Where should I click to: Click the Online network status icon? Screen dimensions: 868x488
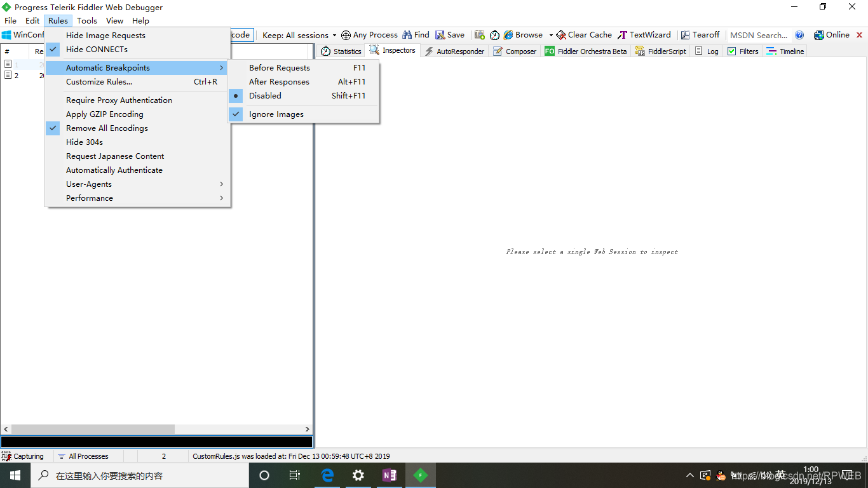tap(819, 35)
